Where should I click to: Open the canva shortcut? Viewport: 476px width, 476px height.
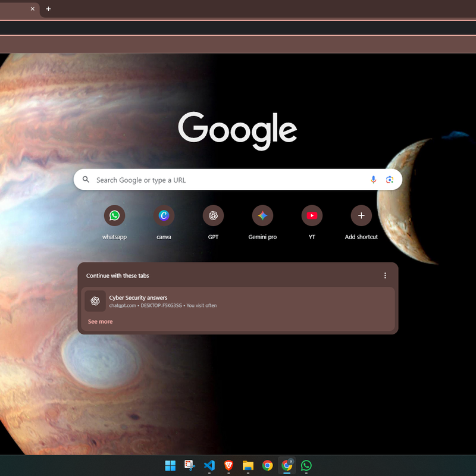pyautogui.click(x=164, y=215)
